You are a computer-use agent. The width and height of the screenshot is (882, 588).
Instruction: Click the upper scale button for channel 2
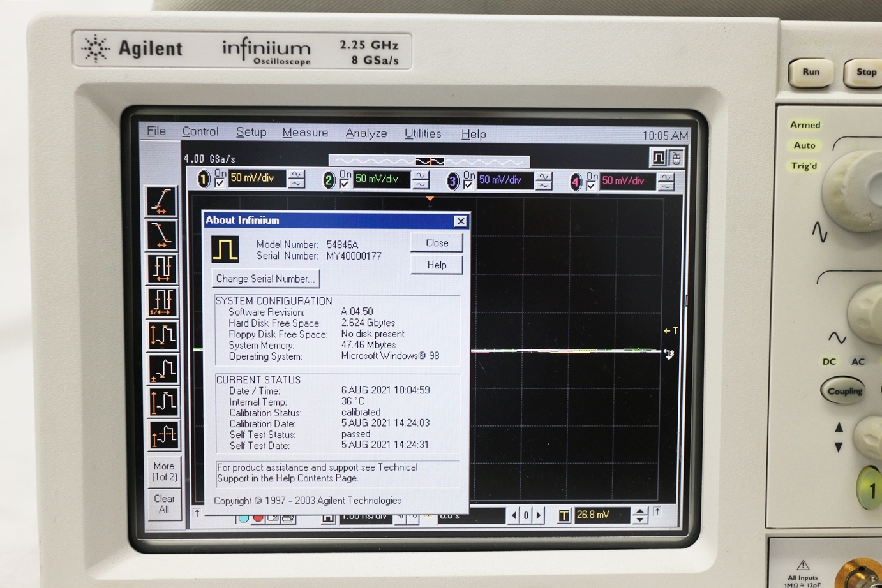[x=421, y=175]
